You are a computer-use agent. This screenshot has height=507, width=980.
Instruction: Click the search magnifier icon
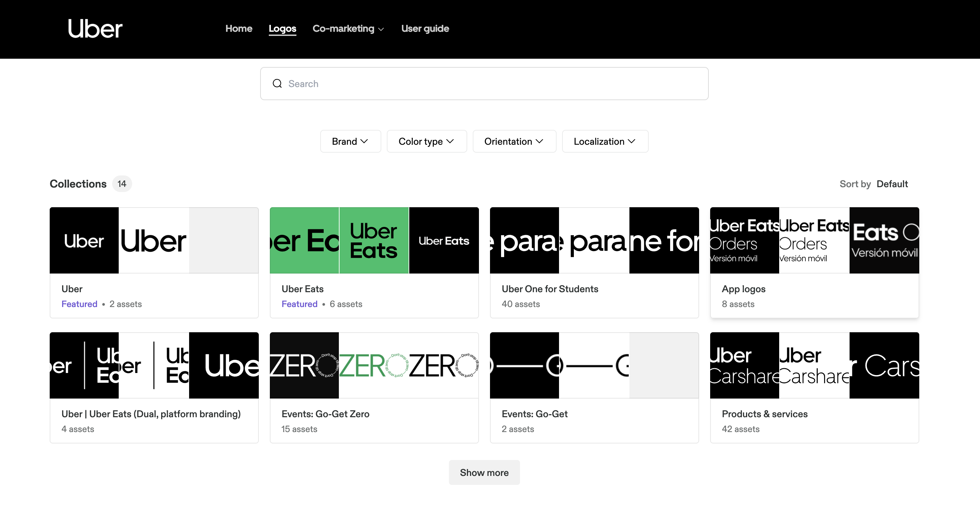pyautogui.click(x=277, y=83)
